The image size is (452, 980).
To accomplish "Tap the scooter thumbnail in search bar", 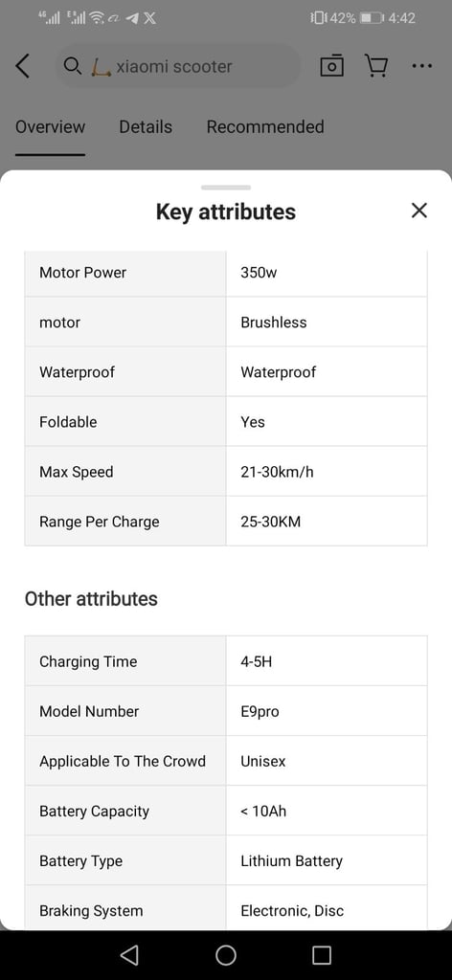I will (x=101, y=66).
